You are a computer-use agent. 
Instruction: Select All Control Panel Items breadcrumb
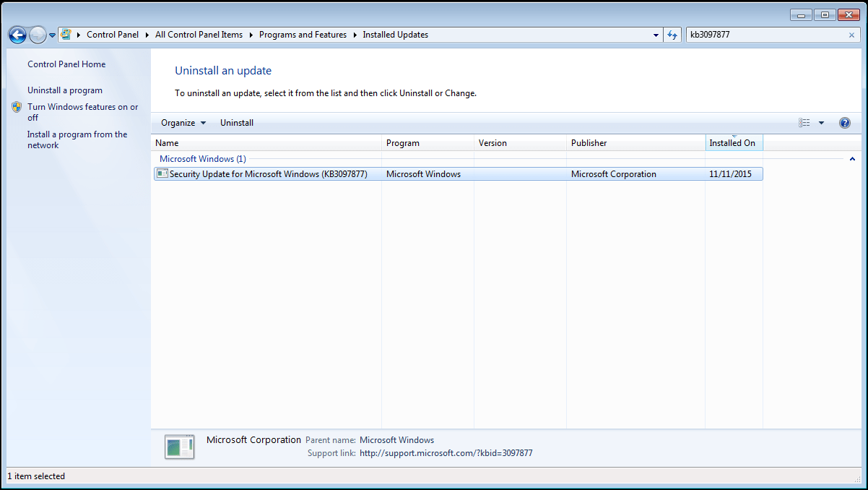coord(199,35)
